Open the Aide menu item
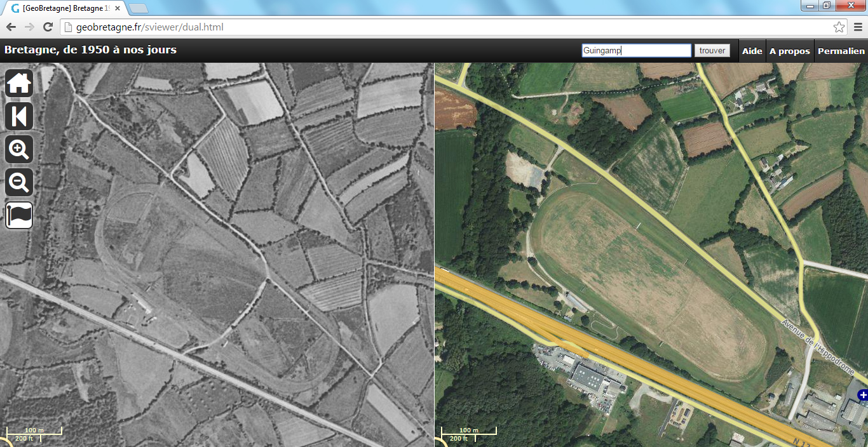Screen dimensions: 868x447 [x=752, y=51]
